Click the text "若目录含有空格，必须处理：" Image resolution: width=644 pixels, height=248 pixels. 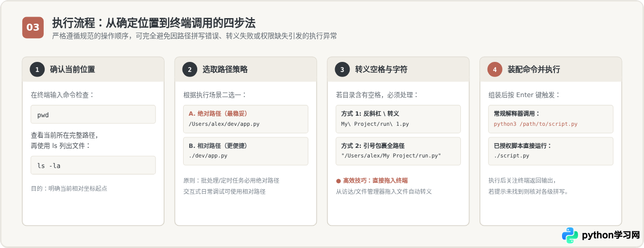pos(377,95)
